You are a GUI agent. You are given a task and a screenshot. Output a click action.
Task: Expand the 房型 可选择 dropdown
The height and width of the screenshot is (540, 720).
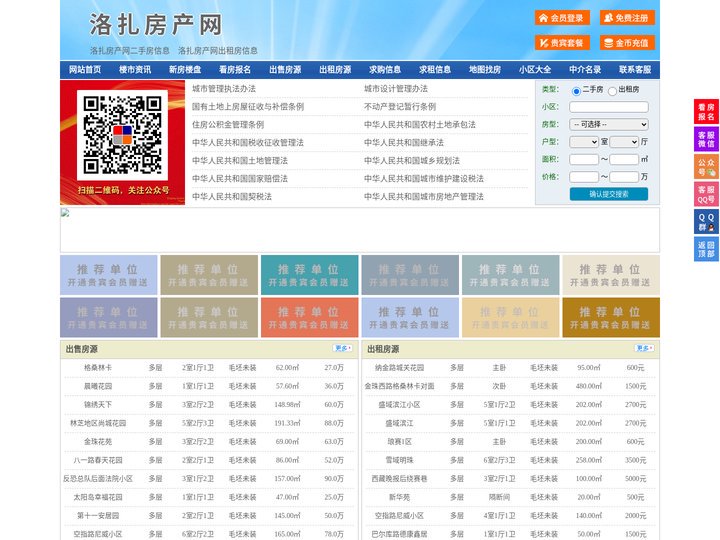click(x=609, y=124)
